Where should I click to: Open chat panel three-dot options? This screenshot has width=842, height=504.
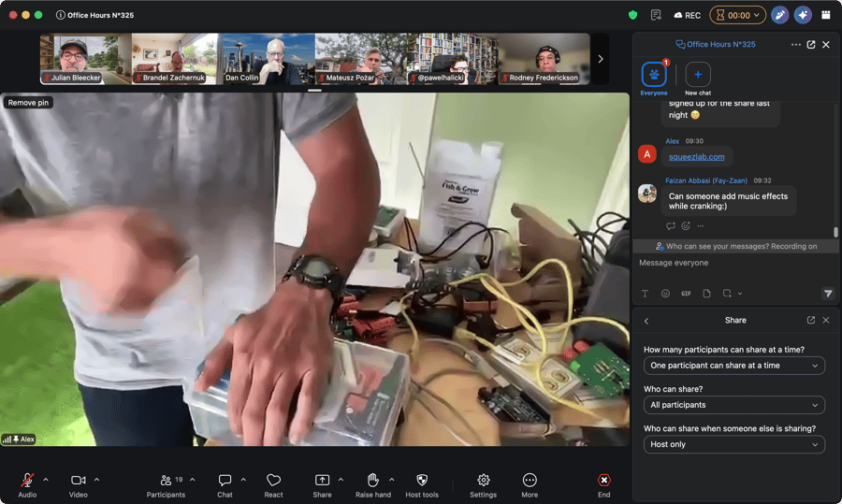coord(796,45)
